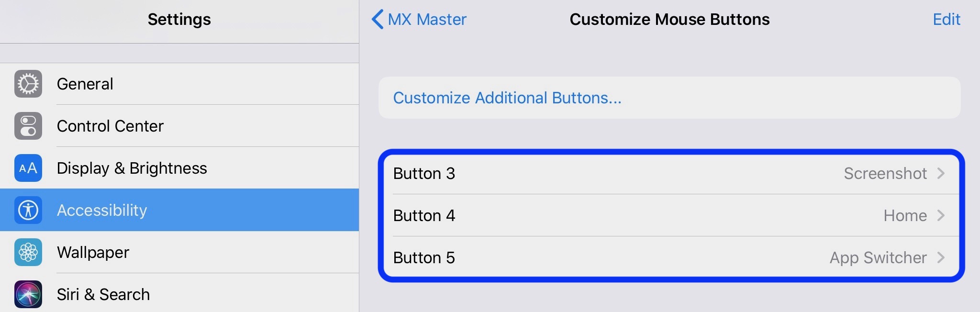Viewport: 980px width, 312px height.
Task: Click the Accessibility figure icon
Action: click(x=28, y=210)
